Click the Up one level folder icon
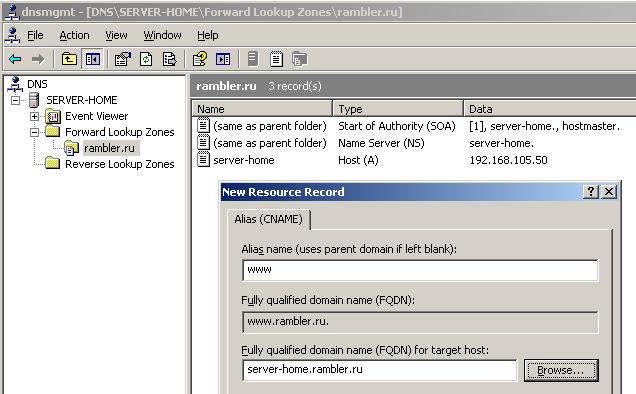Viewport: 636px width, 394px height. pos(69,59)
